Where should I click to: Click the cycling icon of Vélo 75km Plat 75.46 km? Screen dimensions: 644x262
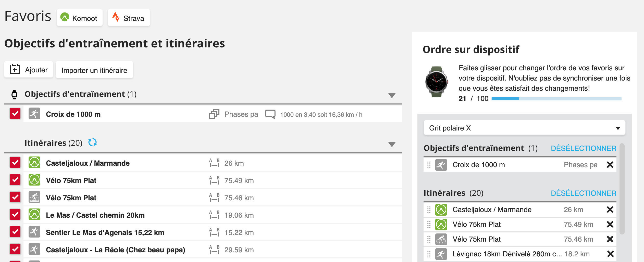point(34,198)
